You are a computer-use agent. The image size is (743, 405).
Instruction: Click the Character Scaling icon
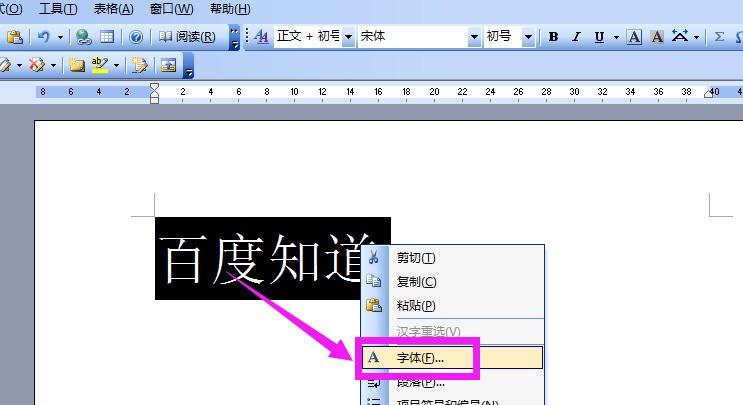680,36
